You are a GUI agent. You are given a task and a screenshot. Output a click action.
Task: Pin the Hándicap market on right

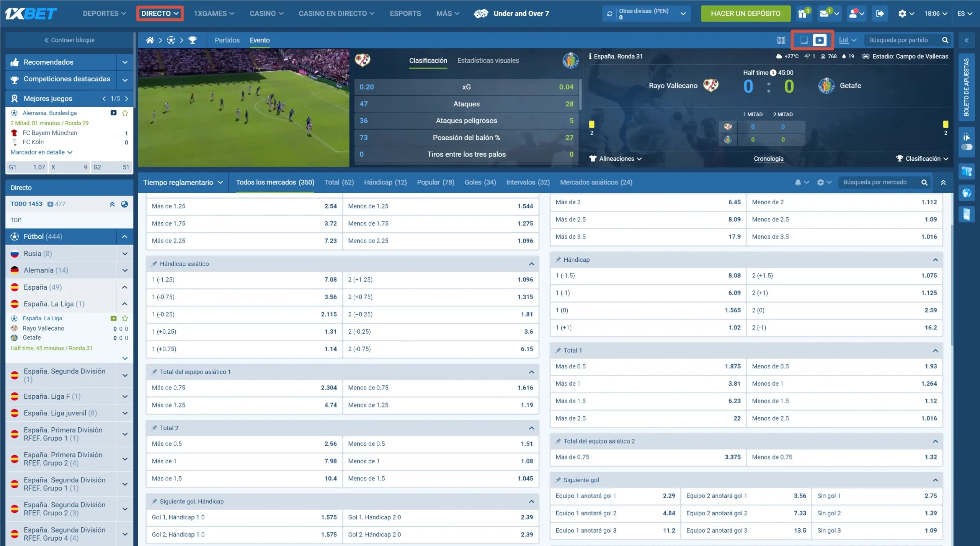(x=558, y=259)
